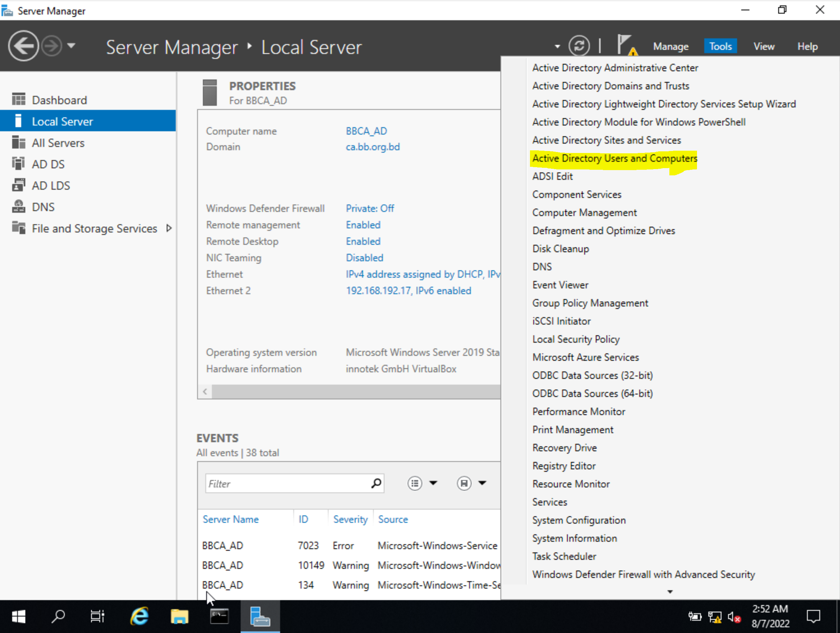Image resolution: width=840 pixels, height=633 pixels.
Task: Click the File and Storage Services icon
Action: pos(18,228)
